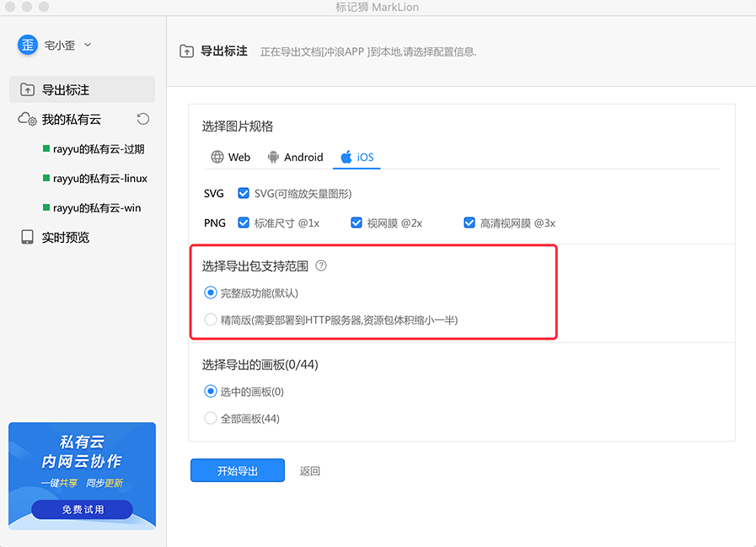The height and width of the screenshot is (547, 756).
Task: Click the 导出标注 upload icon in sidebar
Action: (x=28, y=90)
